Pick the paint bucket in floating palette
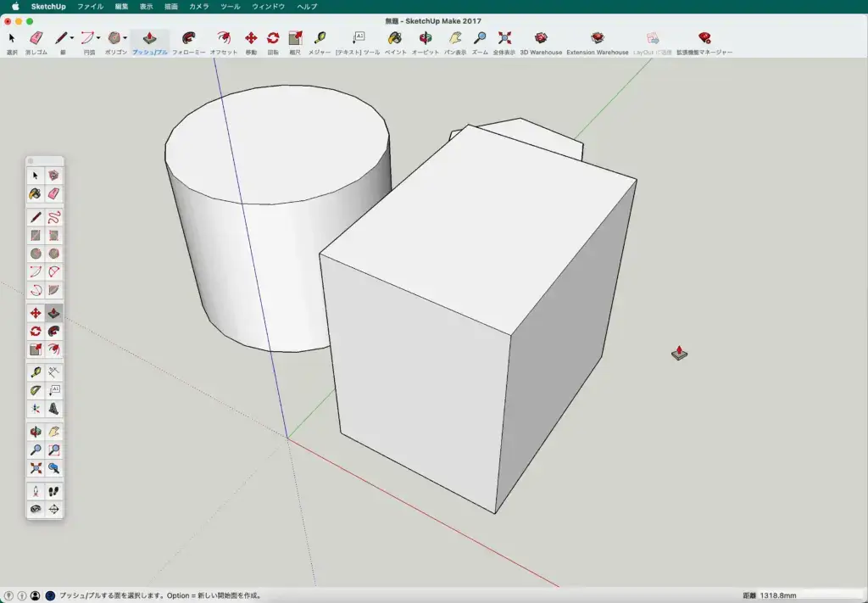The height and width of the screenshot is (603, 868). (36, 194)
